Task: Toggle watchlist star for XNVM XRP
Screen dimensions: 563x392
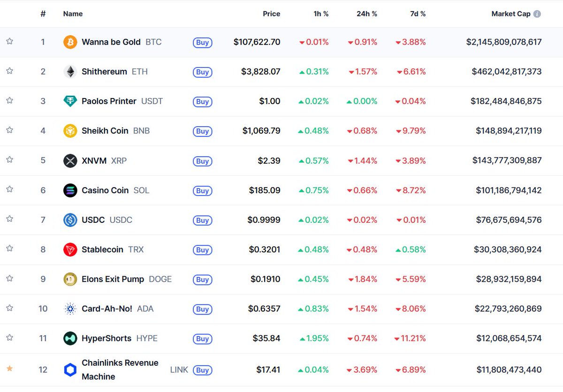Action: tap(9, 159)
